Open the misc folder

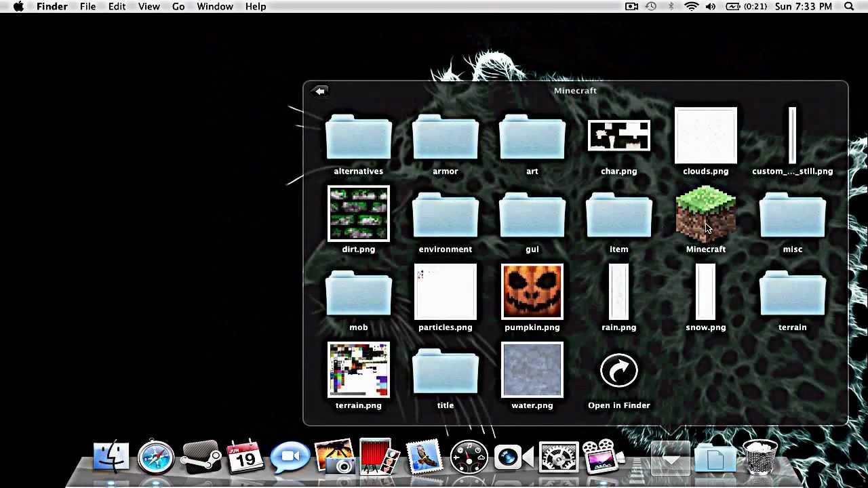coord(792,216)
